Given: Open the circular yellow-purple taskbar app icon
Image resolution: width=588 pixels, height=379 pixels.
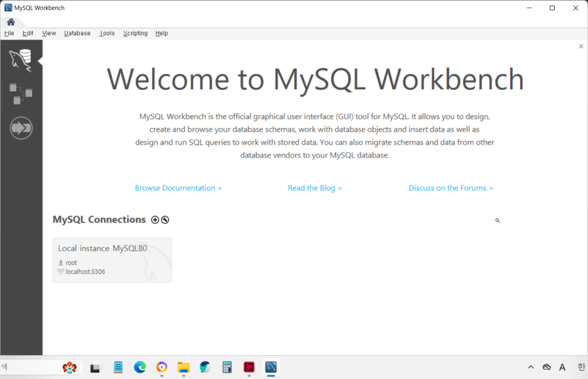Looking at the screenshot, I should click(x=161, y=367).
